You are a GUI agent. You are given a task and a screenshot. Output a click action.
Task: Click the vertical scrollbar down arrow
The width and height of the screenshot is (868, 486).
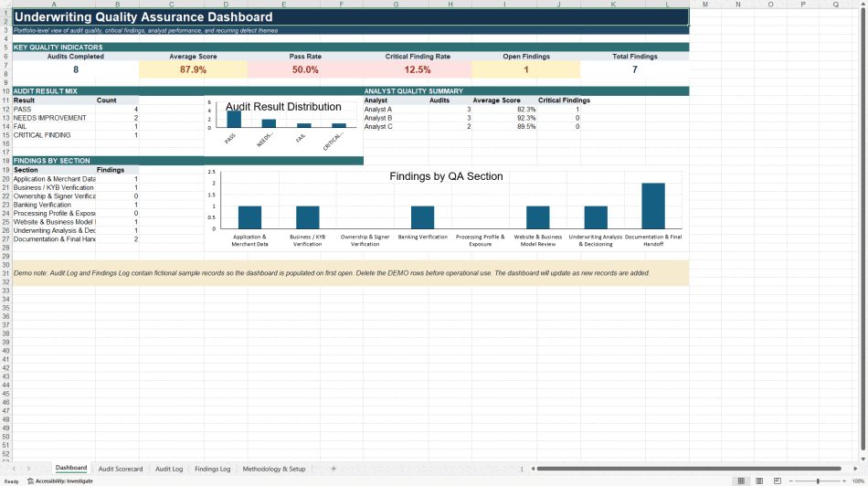863,459
